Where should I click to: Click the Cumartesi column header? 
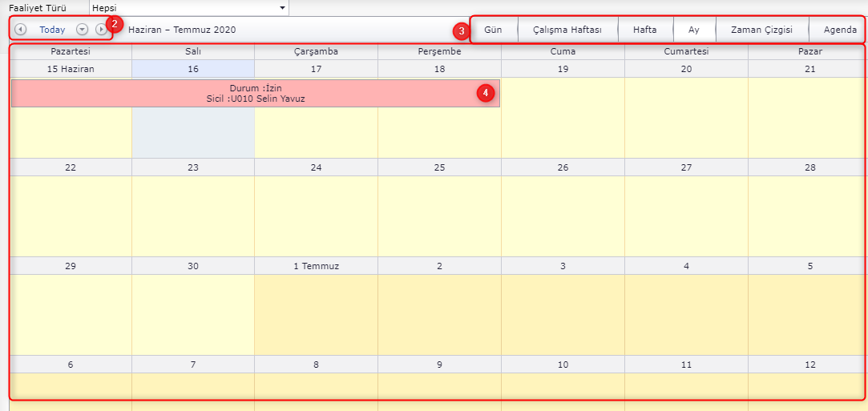click(x=686, y=51)
